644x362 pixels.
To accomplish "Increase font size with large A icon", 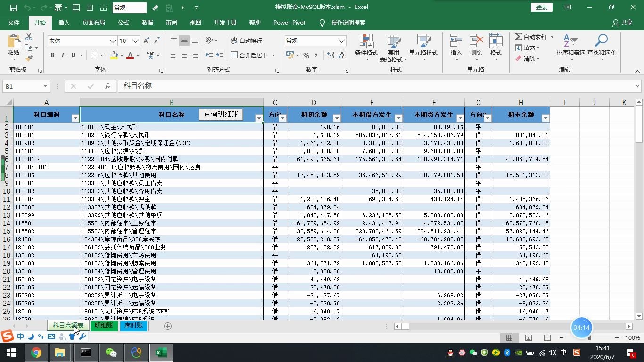I will [x=146, y=41].
